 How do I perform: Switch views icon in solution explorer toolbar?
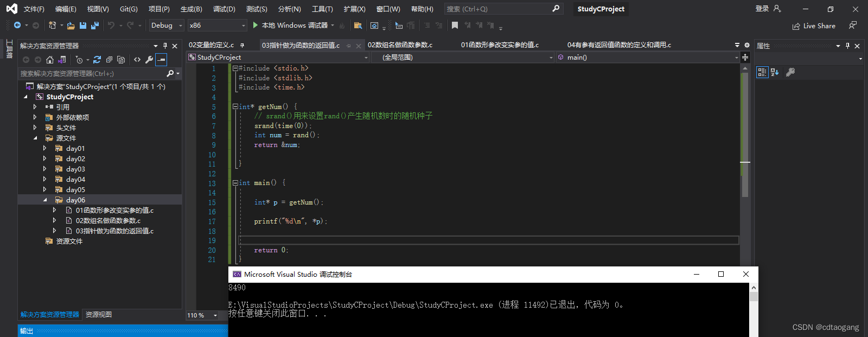coord(62,60)
